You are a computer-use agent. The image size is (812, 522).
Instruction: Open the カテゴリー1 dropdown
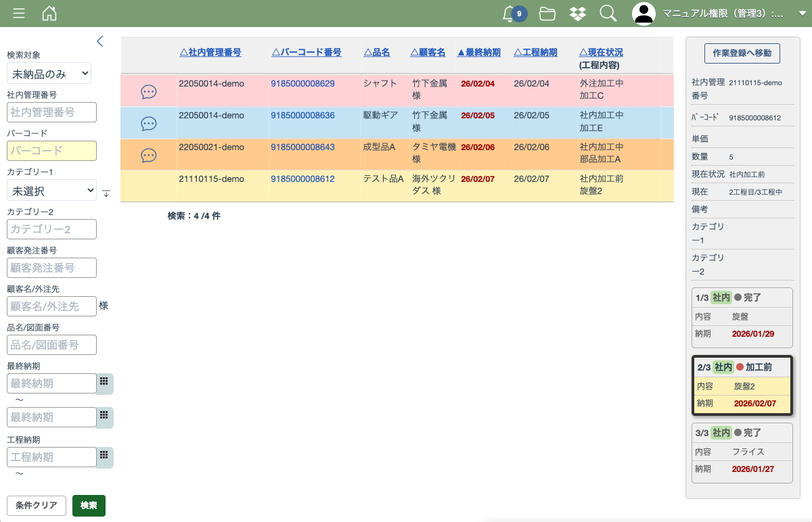coord(52,191)
